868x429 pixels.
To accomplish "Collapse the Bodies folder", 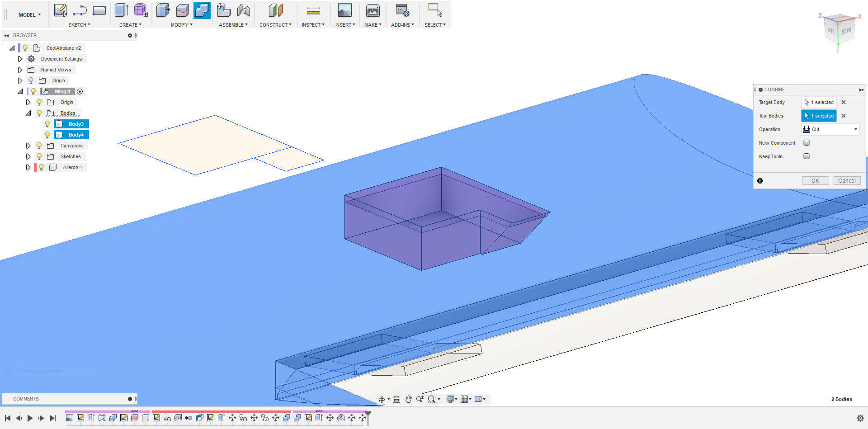I will [x=28, y=113].
